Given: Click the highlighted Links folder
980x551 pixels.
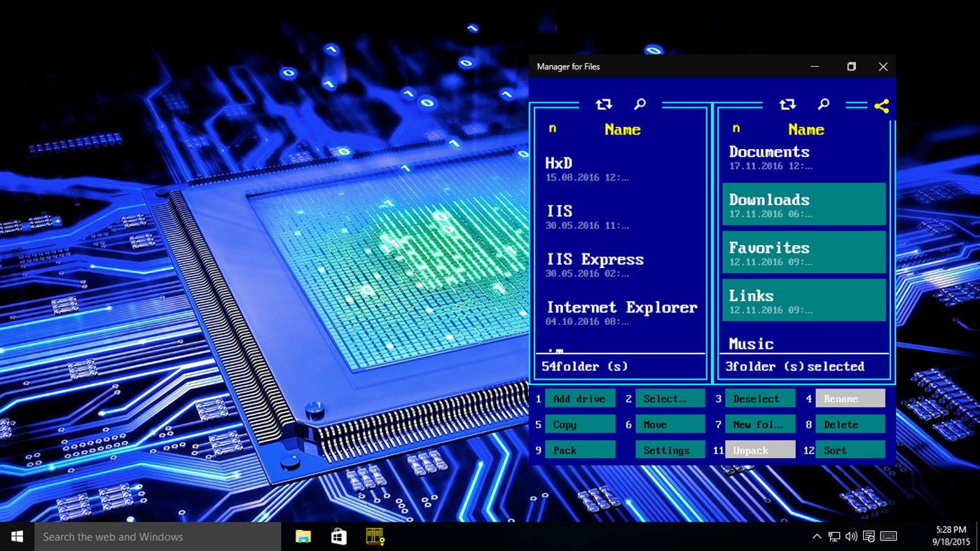Looking at the screenshot, I should [804, 300].
